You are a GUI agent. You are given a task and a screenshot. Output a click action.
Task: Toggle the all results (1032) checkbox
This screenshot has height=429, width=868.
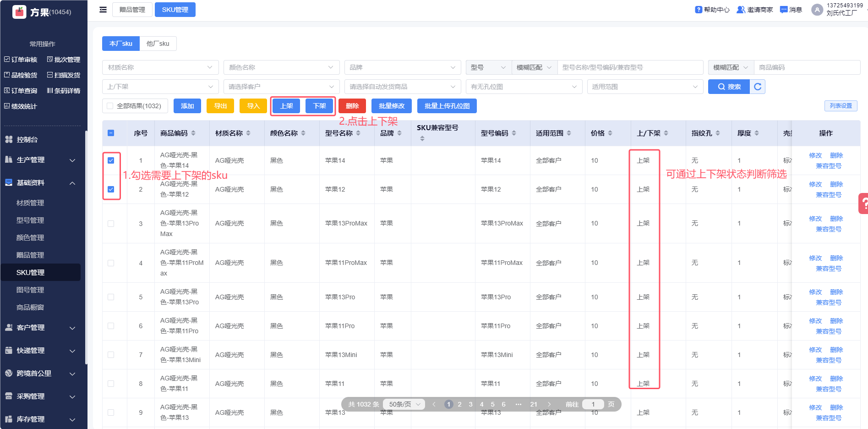[110, 106]
